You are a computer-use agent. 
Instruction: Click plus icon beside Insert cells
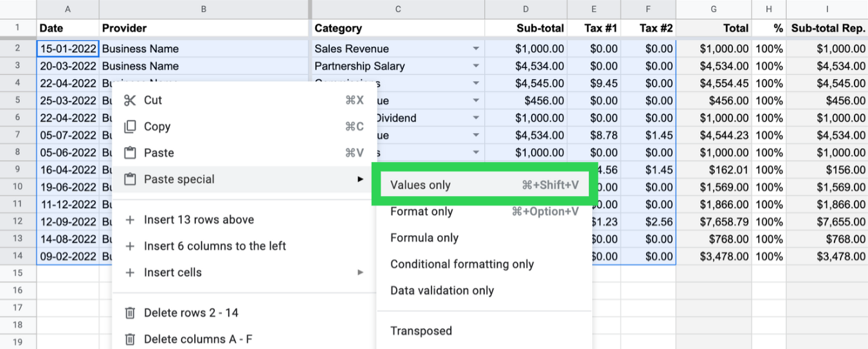pos(130,273)
